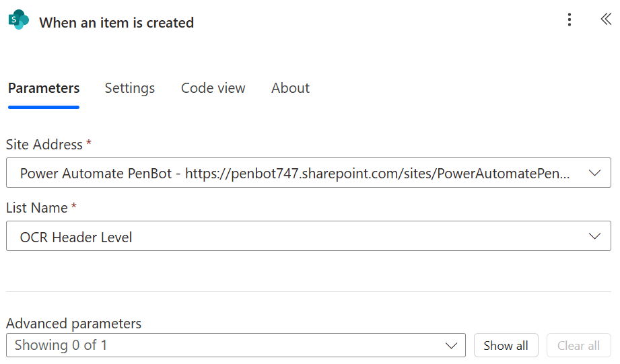Click the Advanced parameters chevron arrow

pyautogui.click(x=451, y=346)
